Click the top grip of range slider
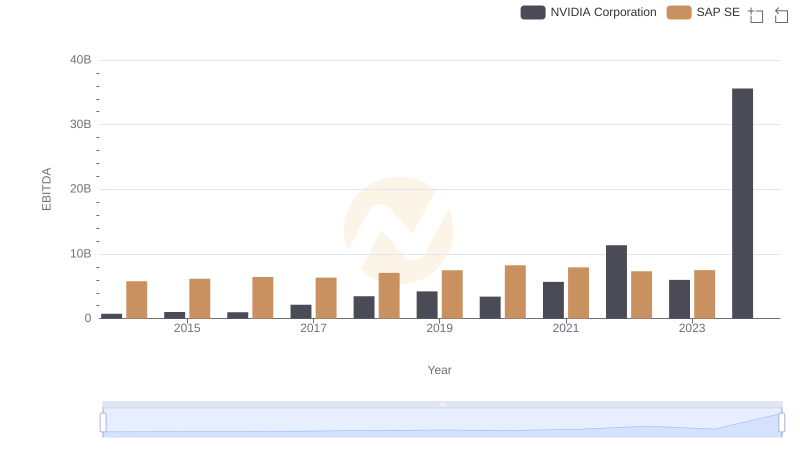 point(442,404)
